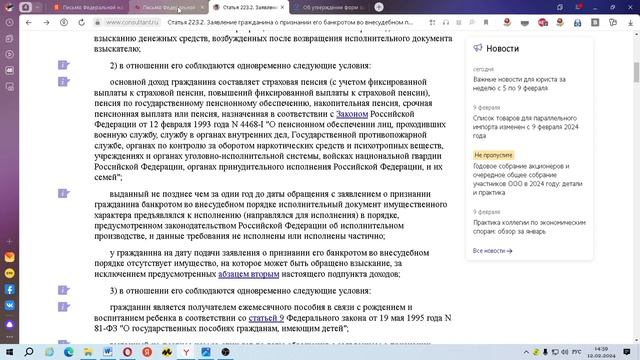Open the VK icon in browser sidebar
640x360 pixels.
coord(9,305)
